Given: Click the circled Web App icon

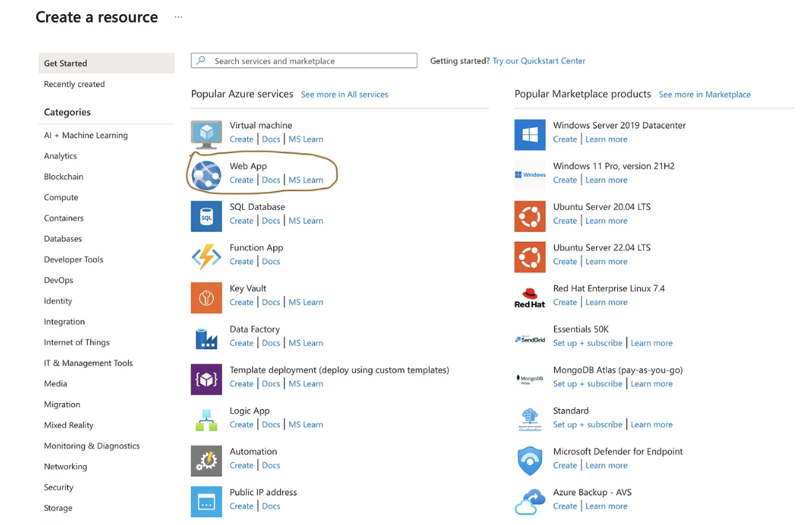Looking at the screenshot, I should [x=206, y=175].
